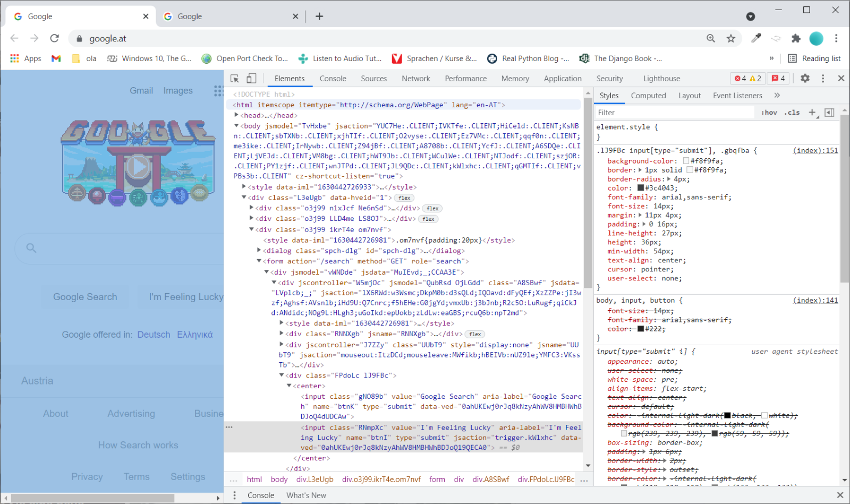Collapse the div class L3eUgb node
This screenshot has width=850, height=504.
[x=244, y=198]
